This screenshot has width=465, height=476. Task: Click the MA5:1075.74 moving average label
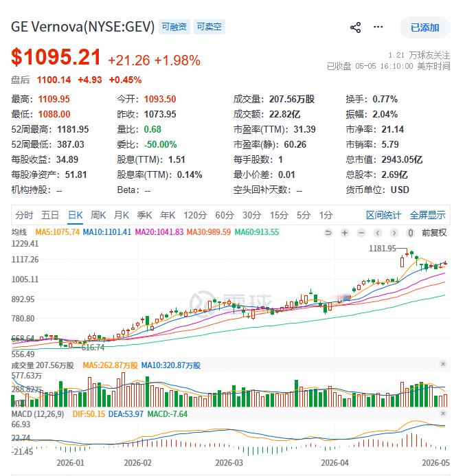tap(58, 232)
